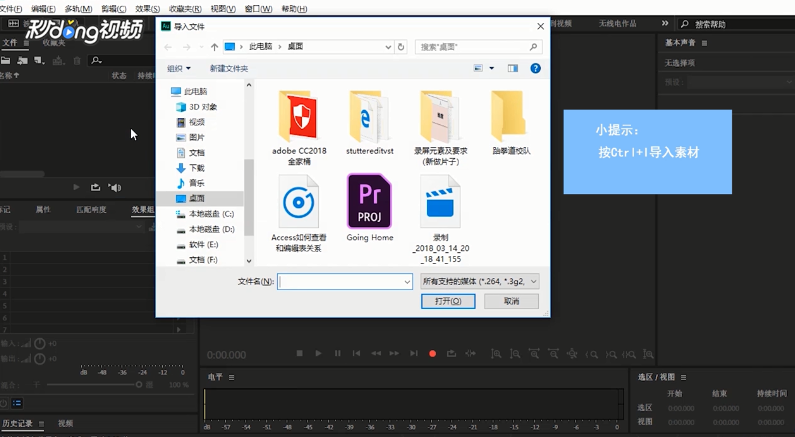Click the 搜索"桌面" search box
This screenshot has height=437, width=795.
coord(479,47)
